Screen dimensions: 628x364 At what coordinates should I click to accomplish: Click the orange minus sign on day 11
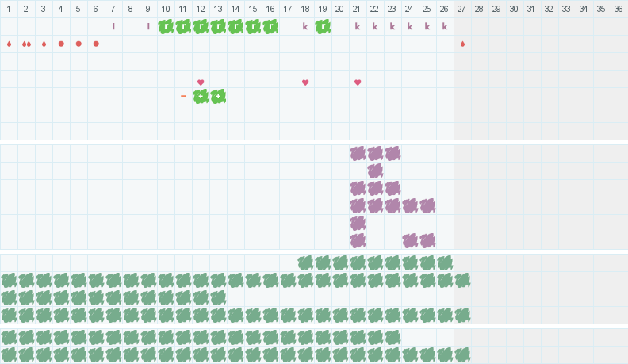[x=183, y=96]
